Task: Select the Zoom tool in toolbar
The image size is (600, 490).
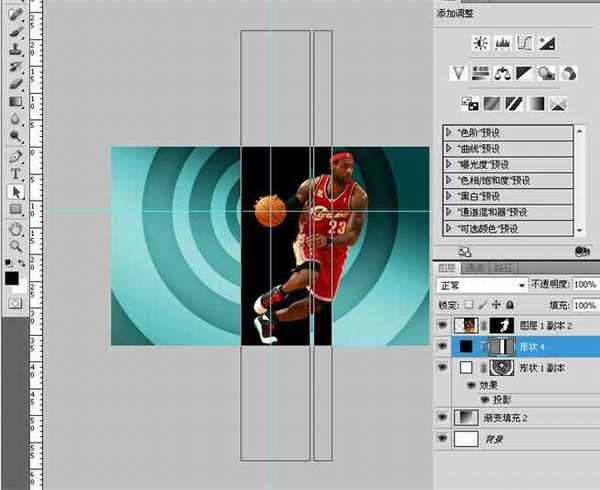Action: click(x=16, y=244)
